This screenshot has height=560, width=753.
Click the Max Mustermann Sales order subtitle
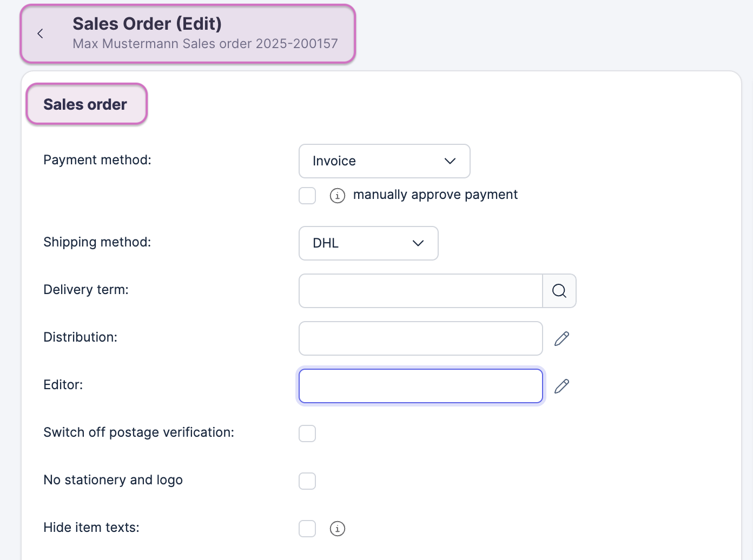tap(205, 44)
